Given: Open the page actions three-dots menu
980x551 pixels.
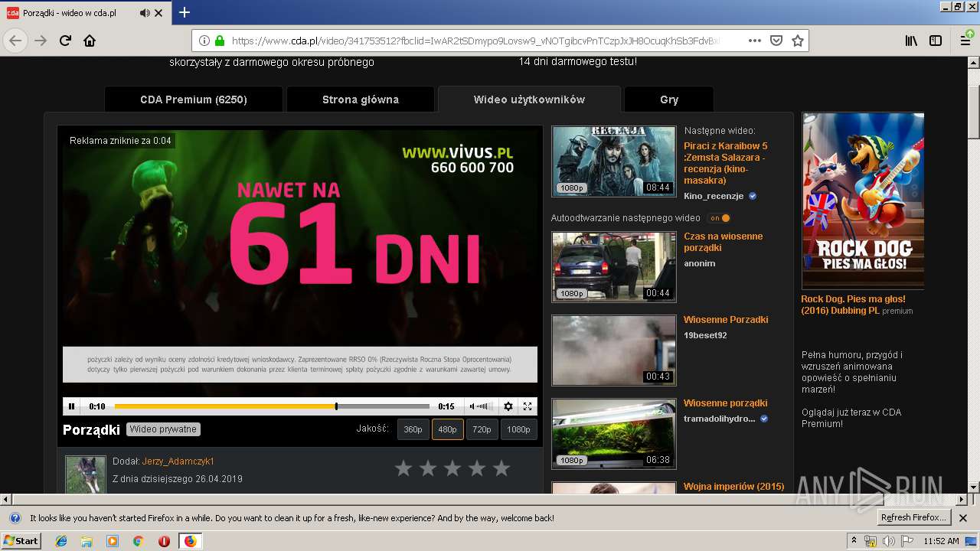Looking at the screenshot, I should [754, 41].
